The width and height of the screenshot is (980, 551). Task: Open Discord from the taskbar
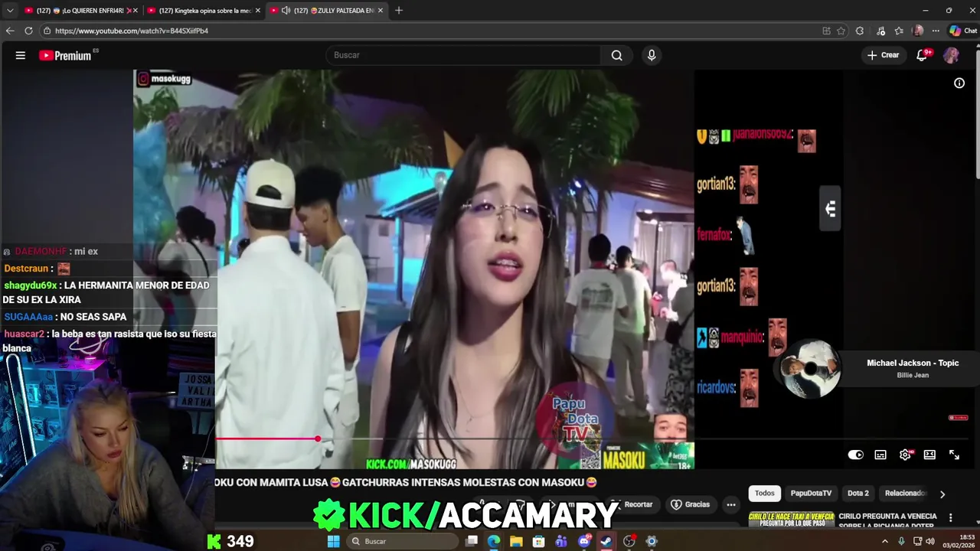(x=584, y=541)
